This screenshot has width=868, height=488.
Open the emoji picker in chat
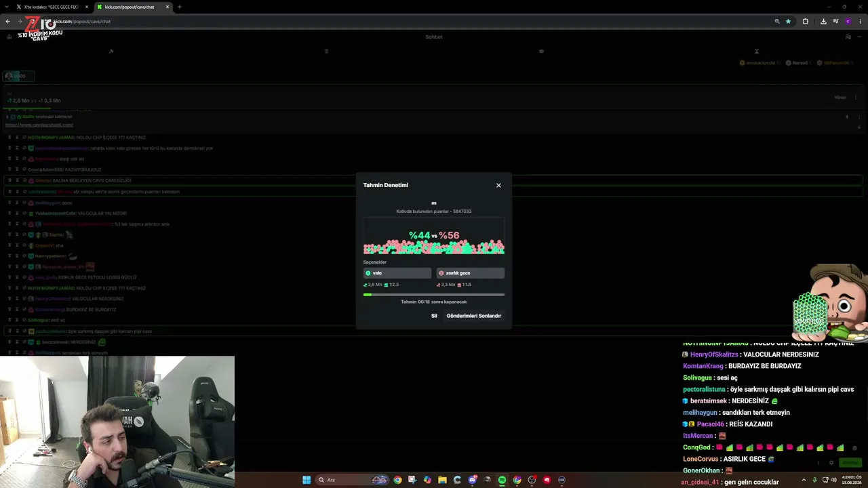pos(854,448)
